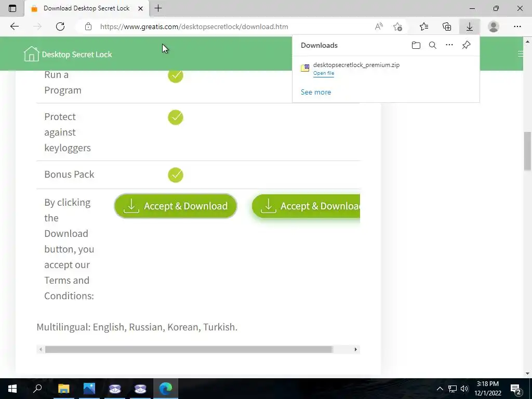Select the Download Desktop Secret Lock tab
This screenshot has width=532, height=399.
click(x=87, y=8)
